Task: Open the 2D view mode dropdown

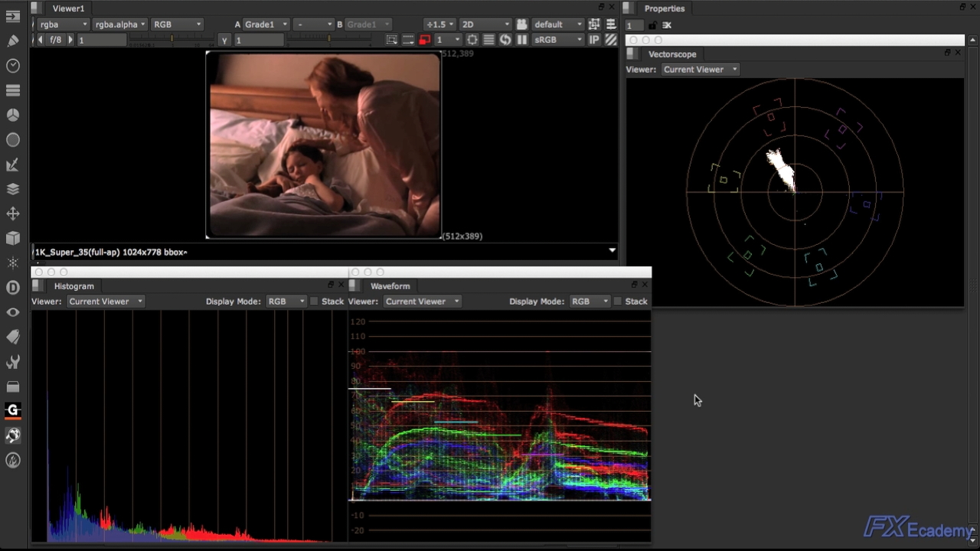Action: [485, 24]
